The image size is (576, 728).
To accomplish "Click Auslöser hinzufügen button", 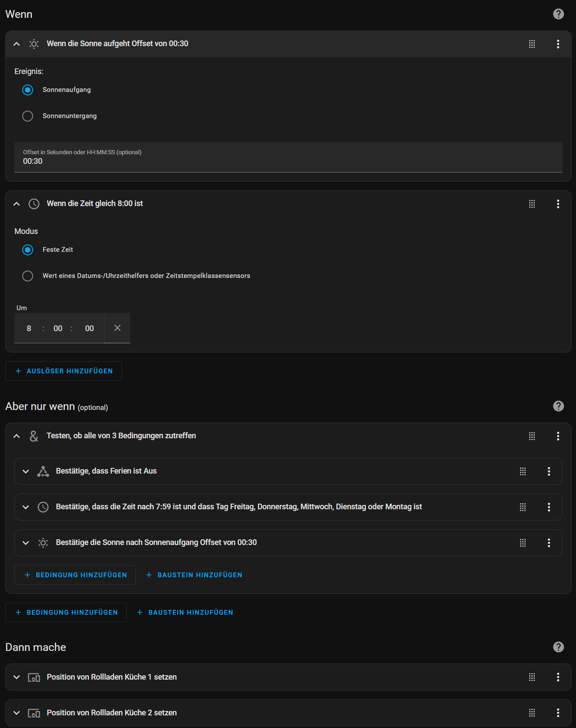I will [64, 371].
